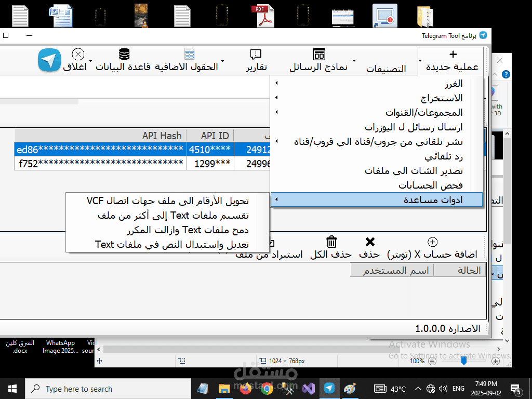The height and width of the screenshot is (399, 532).
Task: Expand المجموعات/القنوات submenu
Action: pyautogui.click(x=377, y=112)
